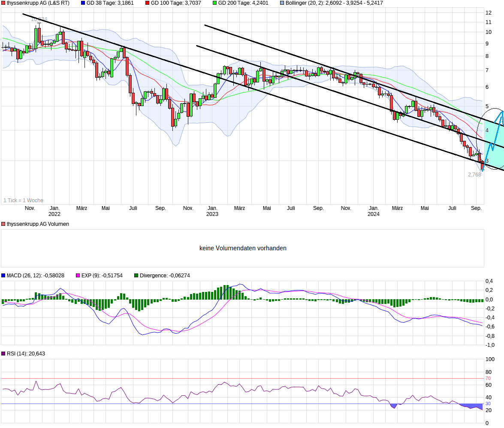Click the Bollinger legend color swatch
Image resolution: width=504 pixels, height=428 pixels.
point(282,3)
